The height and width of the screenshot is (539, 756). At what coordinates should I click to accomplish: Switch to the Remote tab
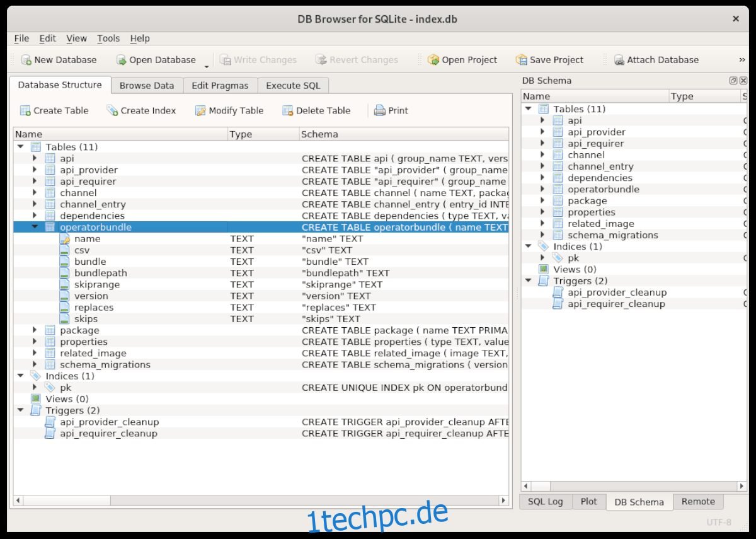point(698,502)
